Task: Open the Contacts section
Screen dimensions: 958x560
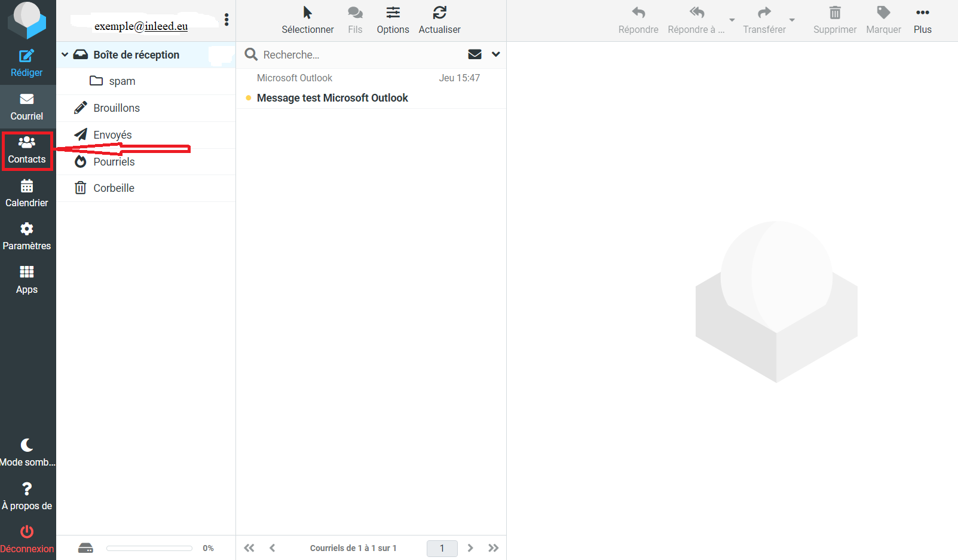Action: pos(27,150)
